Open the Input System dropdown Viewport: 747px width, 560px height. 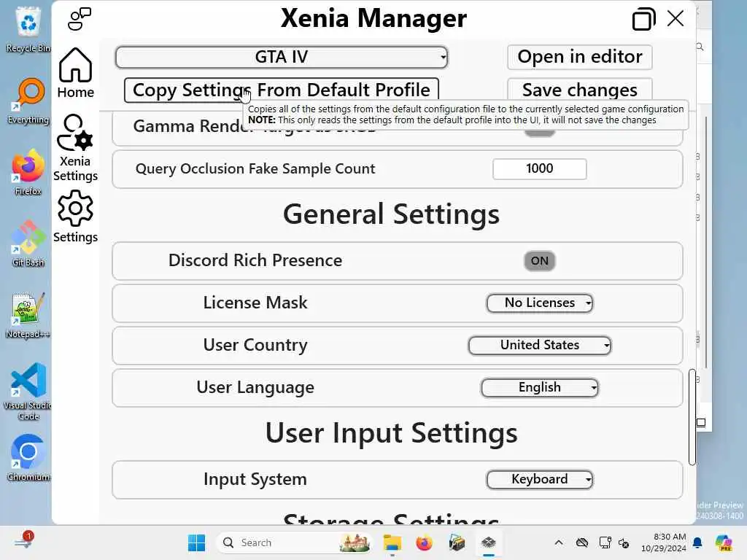(540, 480)
